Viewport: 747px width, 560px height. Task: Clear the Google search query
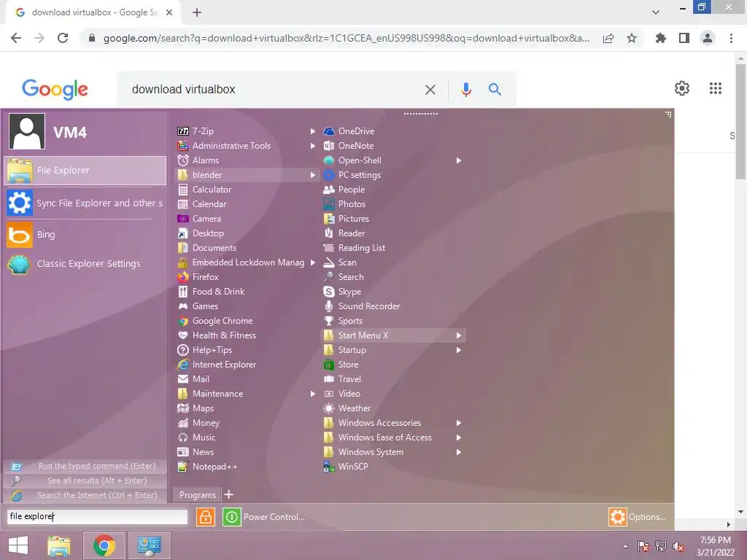click(430, 90)
